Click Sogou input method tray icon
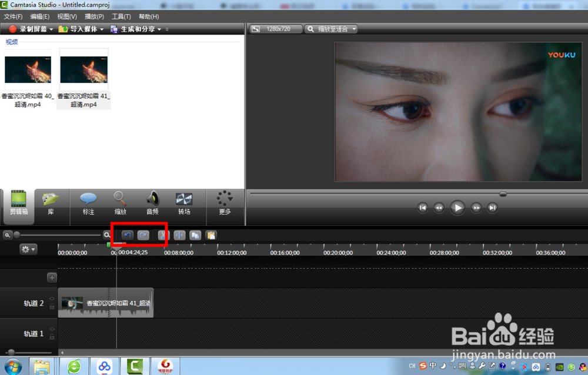Image resolution: width=588 pixels, height=375 pixels. [423, 366]
